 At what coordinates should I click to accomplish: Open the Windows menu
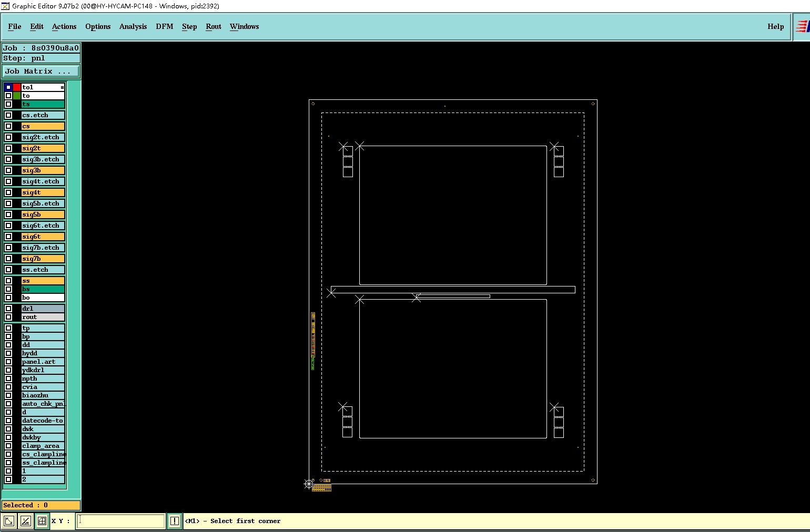[245, 26]
